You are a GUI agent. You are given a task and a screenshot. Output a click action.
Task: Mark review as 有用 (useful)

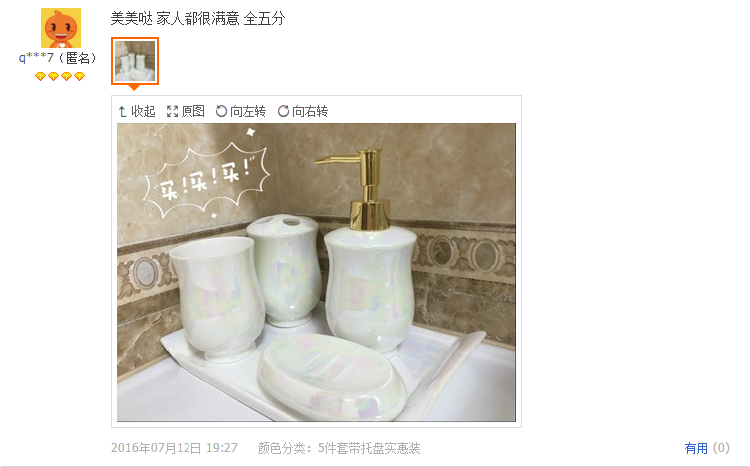pos(696,448)
